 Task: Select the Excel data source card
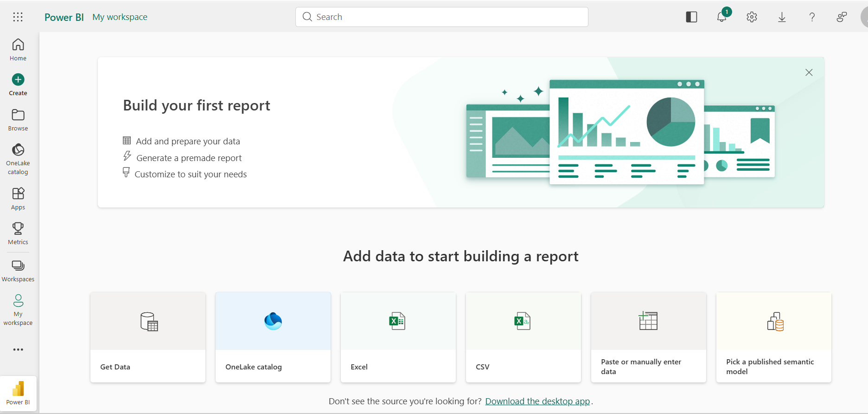398,337
